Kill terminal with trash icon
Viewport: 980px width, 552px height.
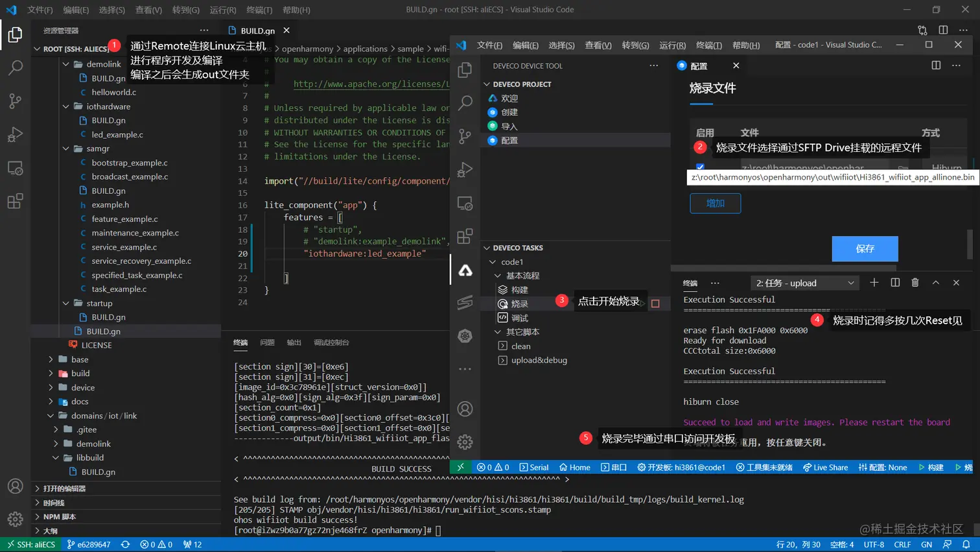point(915,282)
